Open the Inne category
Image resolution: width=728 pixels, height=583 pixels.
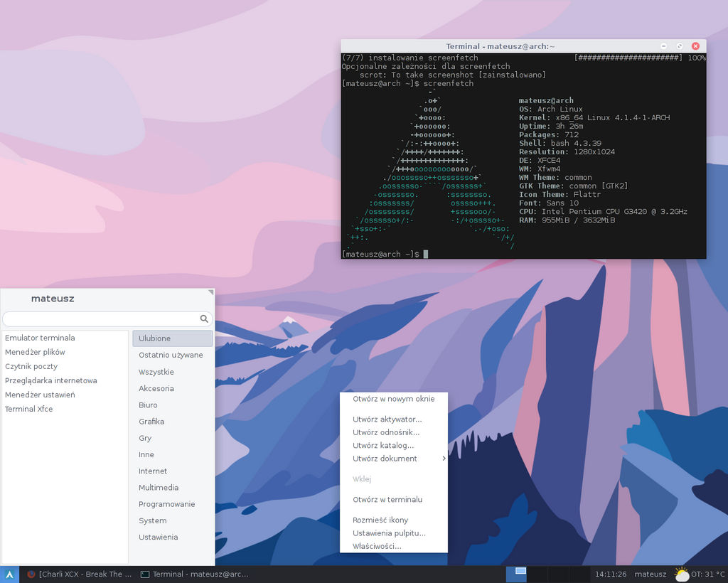click(173, 454)
